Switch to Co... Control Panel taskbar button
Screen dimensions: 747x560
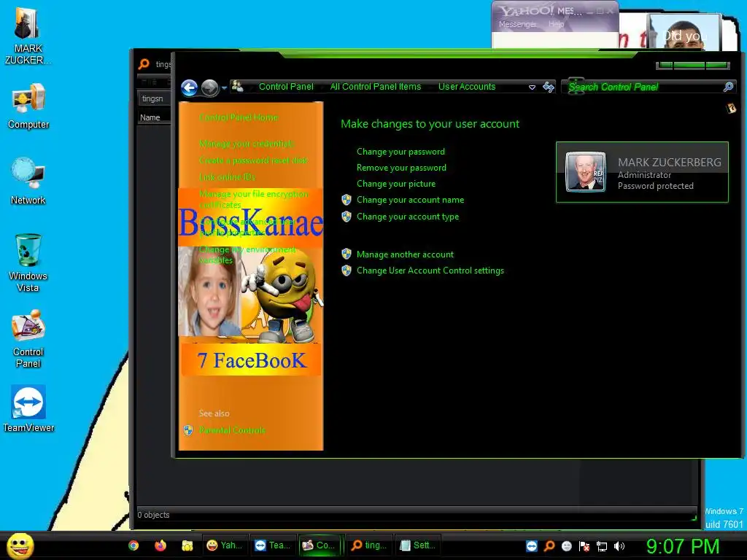coord(321,545)
